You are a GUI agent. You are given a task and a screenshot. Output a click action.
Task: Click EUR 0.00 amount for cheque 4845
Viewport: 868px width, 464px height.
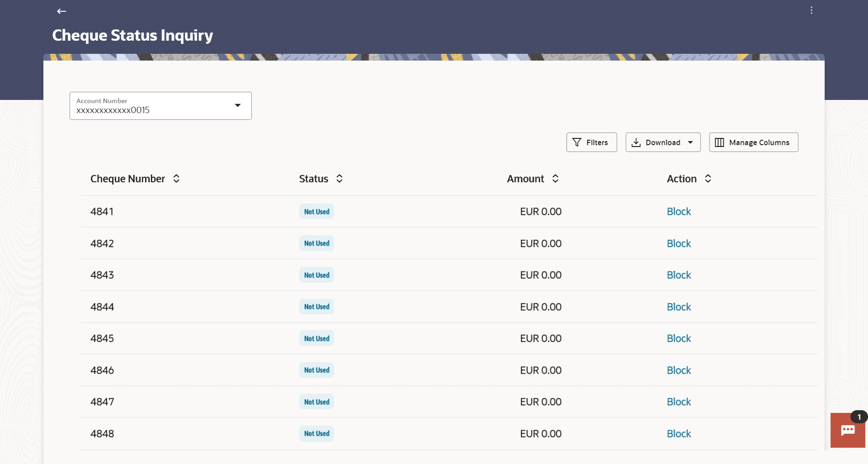[541, 338]
